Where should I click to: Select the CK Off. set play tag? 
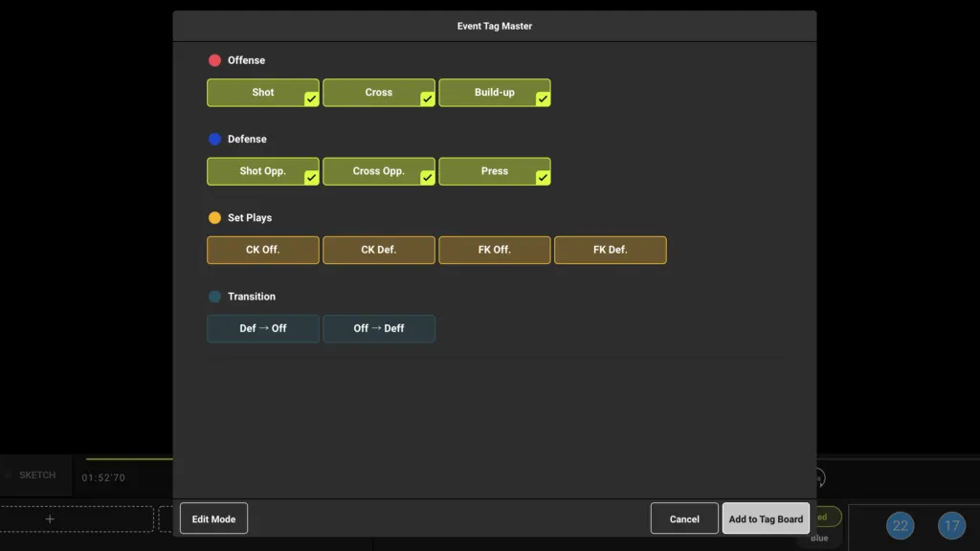[x=262, y=250]
